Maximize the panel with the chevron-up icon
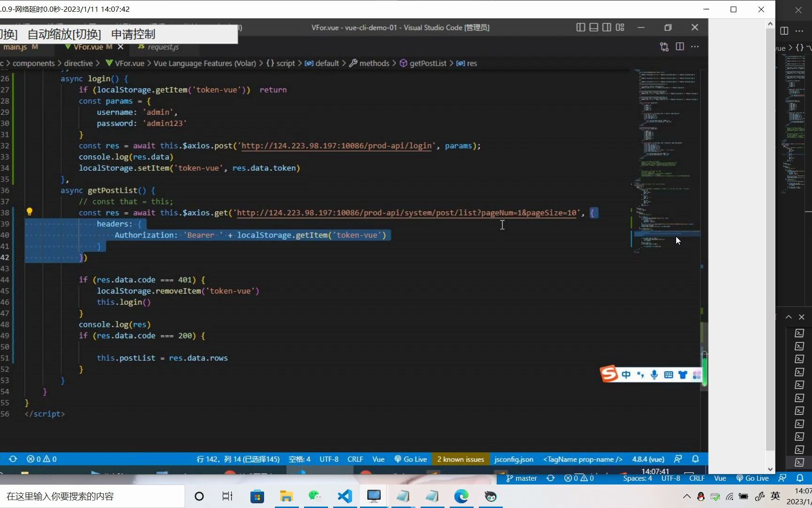This screenshot has height=508, width=812. coord(789,317)
